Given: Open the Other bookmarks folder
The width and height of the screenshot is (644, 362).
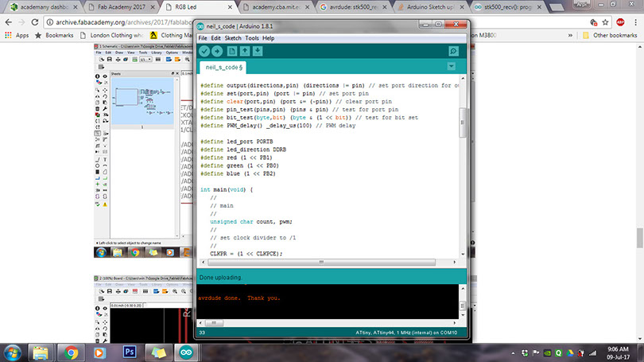Looking at the screenshot, I should coord(610,35).
